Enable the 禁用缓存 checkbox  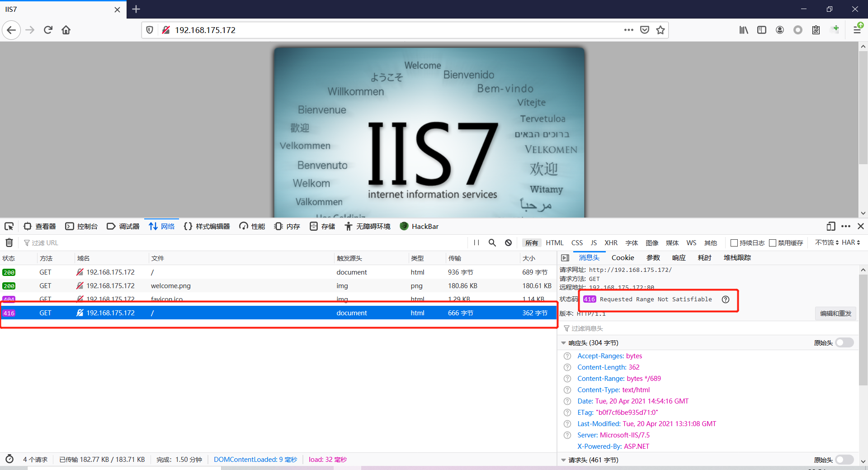[773, 243]
